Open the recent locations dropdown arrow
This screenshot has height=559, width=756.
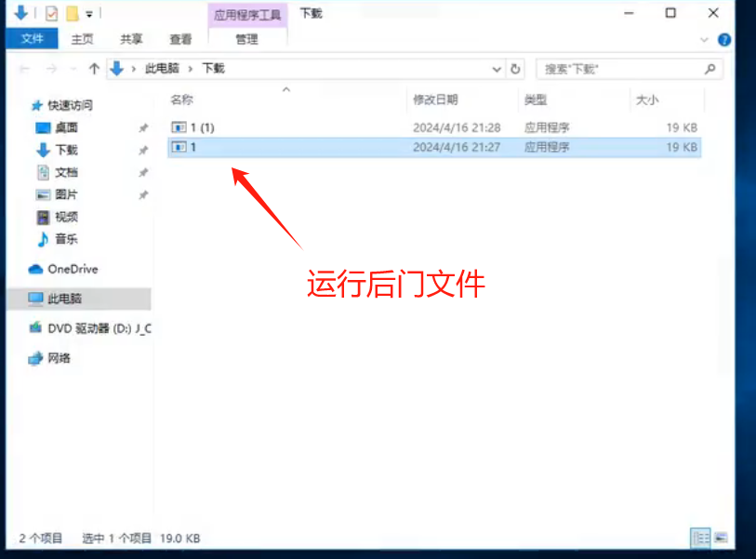73,70
